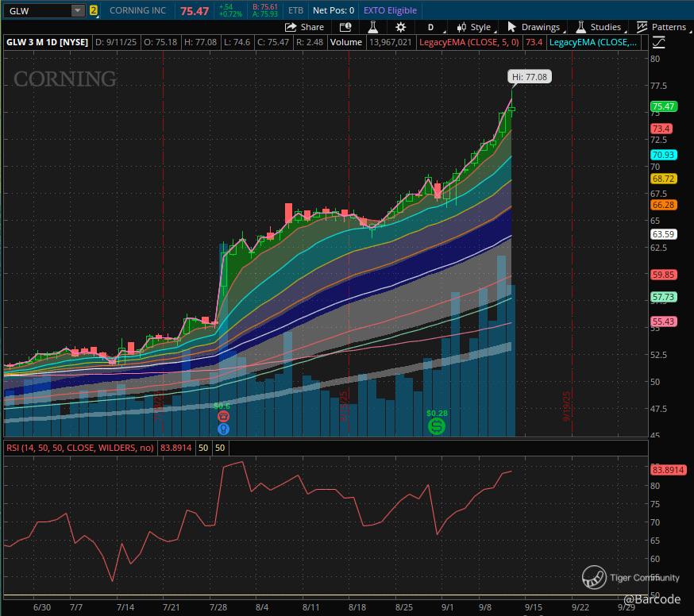The width and height of the screenshot is (694, 616).
Task: Open the flask icon next to the gear
Action: click(x=372, y=27)
